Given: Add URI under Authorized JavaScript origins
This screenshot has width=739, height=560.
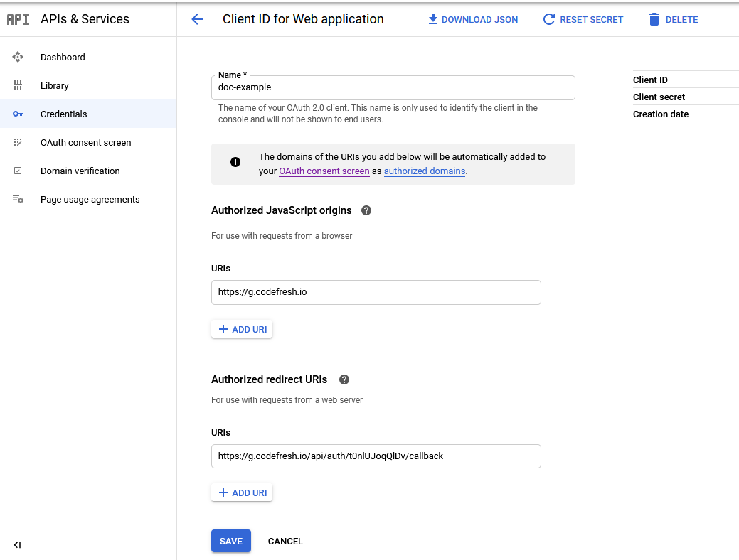Looking at the screenshot, I should click(242, 329).
